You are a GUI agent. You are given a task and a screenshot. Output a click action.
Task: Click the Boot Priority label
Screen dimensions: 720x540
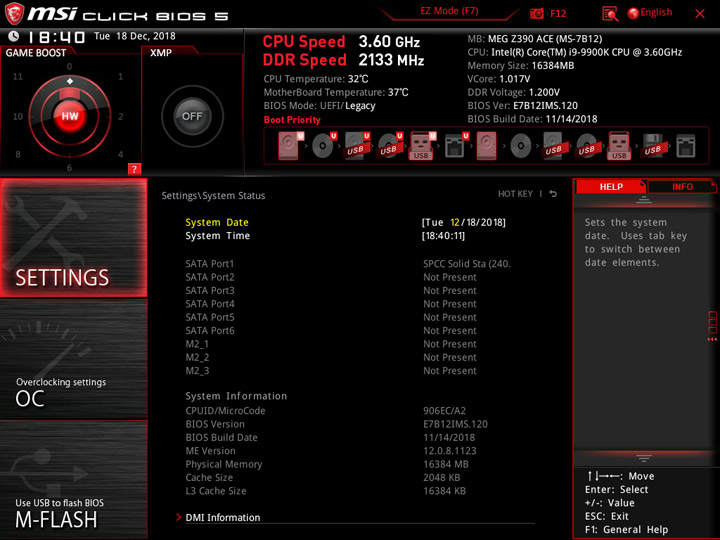pyautogui.click(x=292, y=120)
